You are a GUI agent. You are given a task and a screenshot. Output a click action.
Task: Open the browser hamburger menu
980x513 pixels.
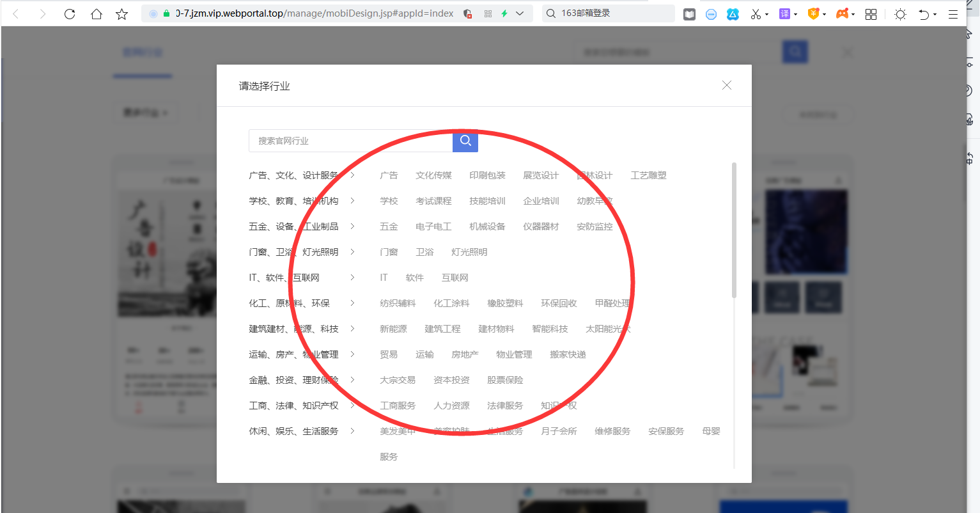click(x=953, y=13)
